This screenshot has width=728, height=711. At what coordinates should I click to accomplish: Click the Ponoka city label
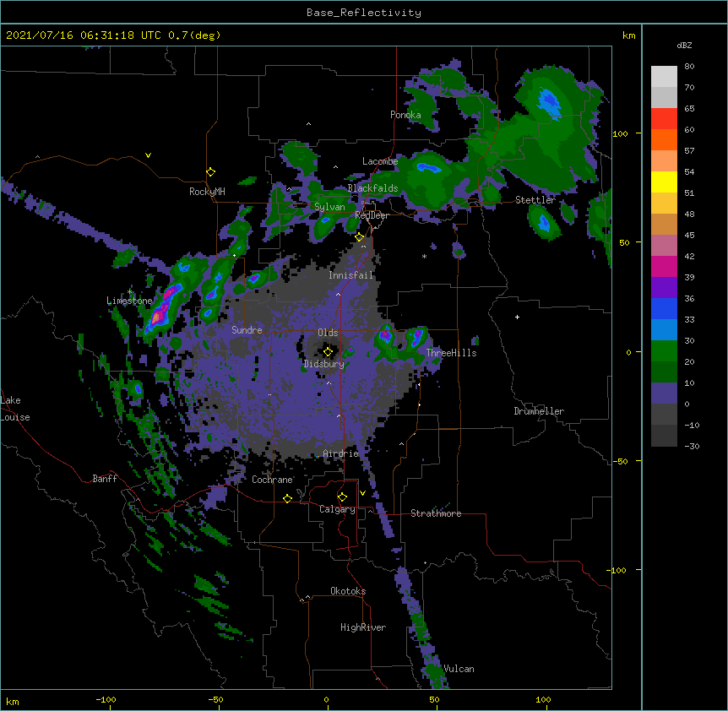[405, 115]
